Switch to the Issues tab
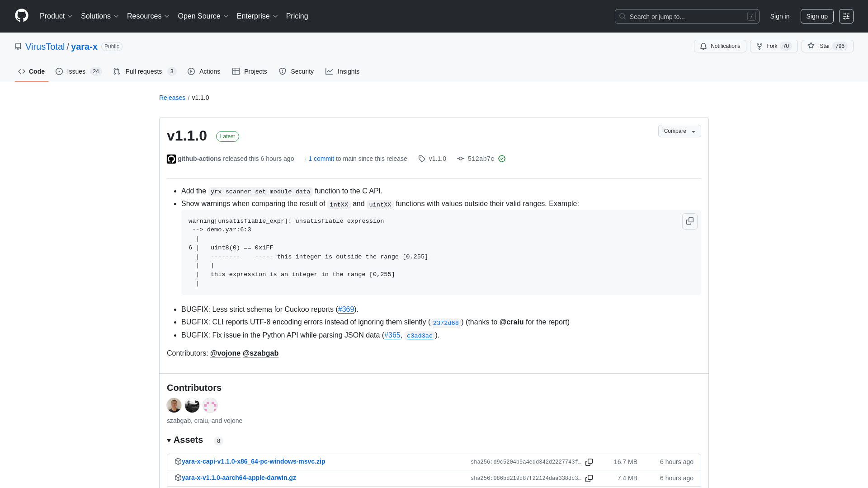868x488 pixels. click(79, 71)
